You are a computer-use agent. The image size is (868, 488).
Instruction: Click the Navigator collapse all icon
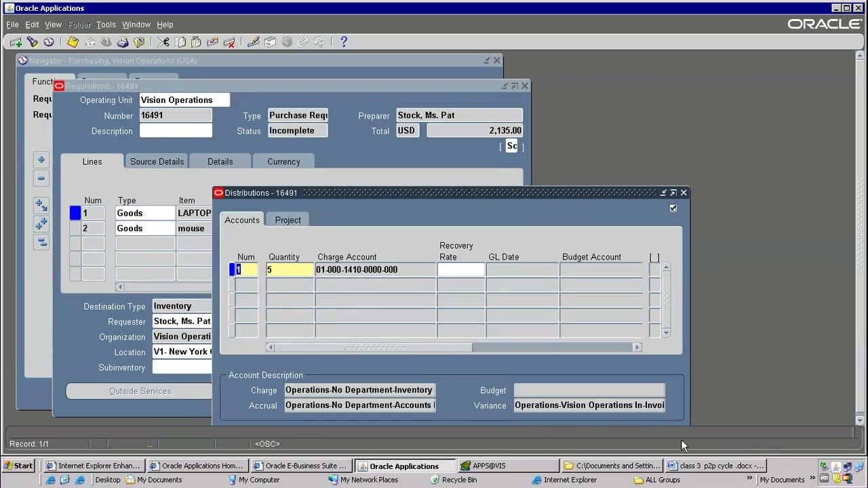tap(41, 241)
